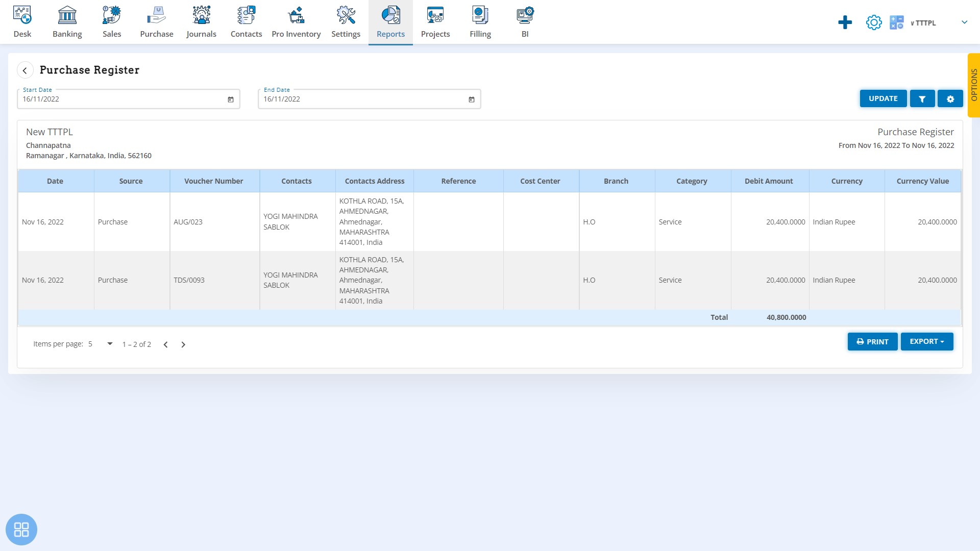The height and width of the screenshot is (551, 980).
Task: Open the Journals module
Action: click(201, 21)
